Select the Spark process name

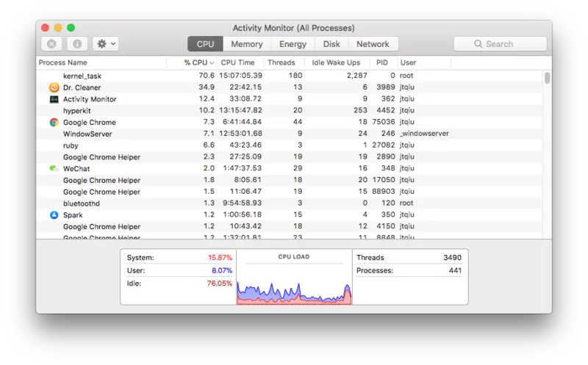tap(73, 215)
